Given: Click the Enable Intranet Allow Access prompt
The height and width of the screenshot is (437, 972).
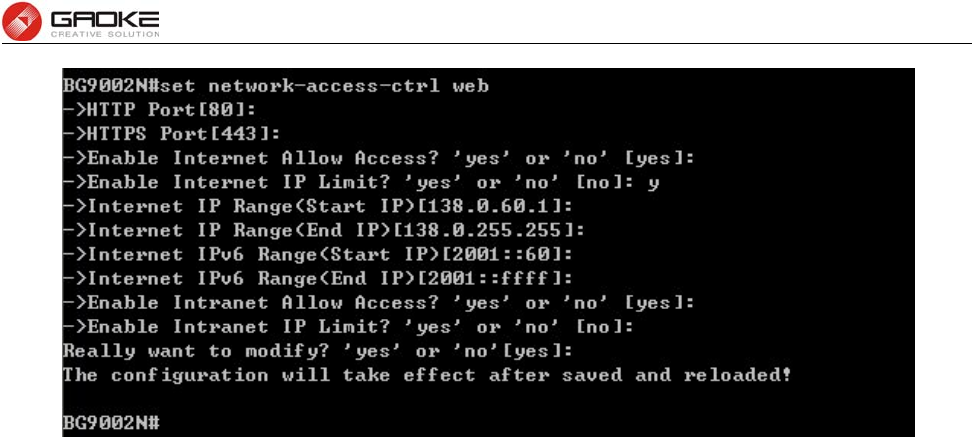Looking at the screenshot, I should pyautogui.click(x=378, y=302).
